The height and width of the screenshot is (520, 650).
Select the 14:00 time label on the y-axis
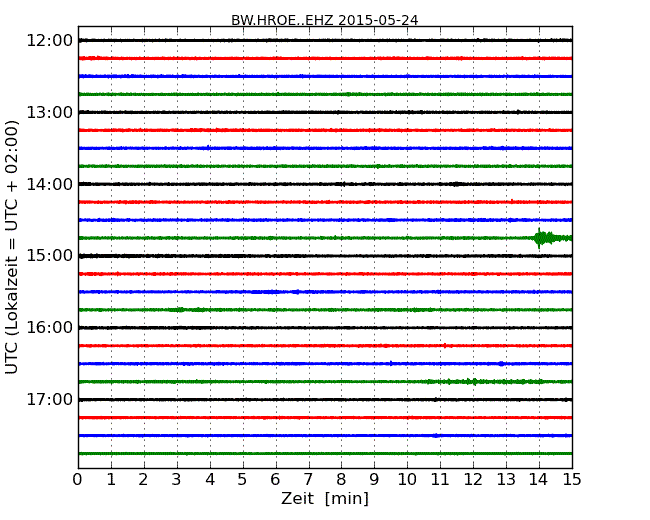tap(50, 184)
